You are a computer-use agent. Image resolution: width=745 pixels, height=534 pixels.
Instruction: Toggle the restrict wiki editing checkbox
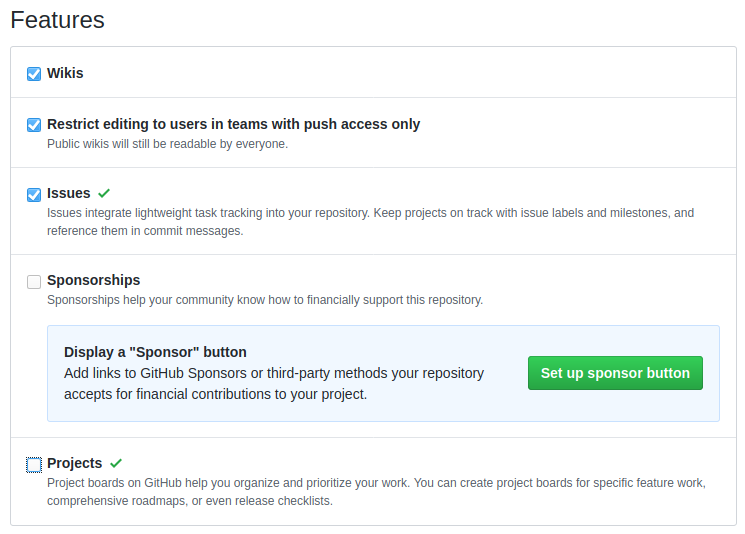[34, 125]
